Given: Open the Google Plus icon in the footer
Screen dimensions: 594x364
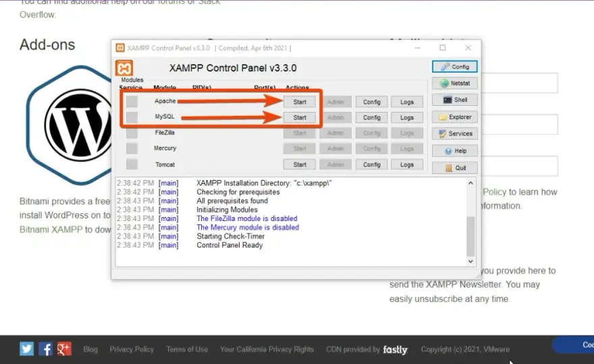Looking at the screenshot, I should click(x=64, y=349).
